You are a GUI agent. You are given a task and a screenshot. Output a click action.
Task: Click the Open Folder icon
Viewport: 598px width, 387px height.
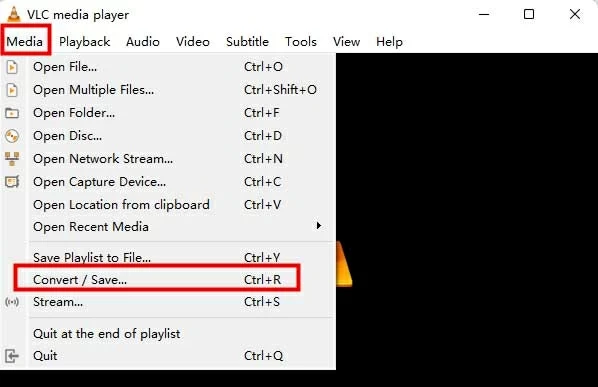point(12,113)
